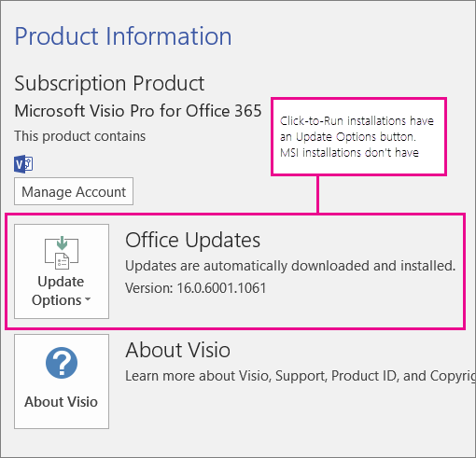Click the Version 16.0.6001.1061 text

(x=195, y=288)
